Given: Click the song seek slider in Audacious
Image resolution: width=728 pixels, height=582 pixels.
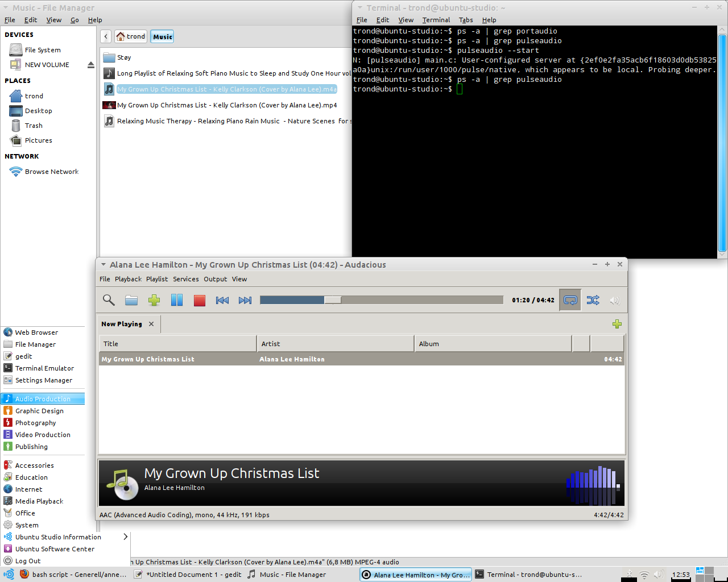Looking at the screenshot, I should click(381, 300).
